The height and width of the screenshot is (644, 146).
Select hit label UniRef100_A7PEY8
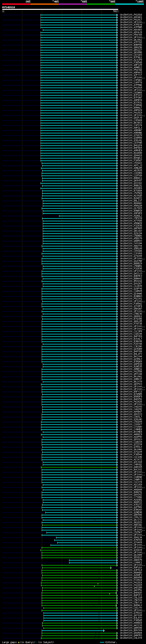tap(131, 25)
